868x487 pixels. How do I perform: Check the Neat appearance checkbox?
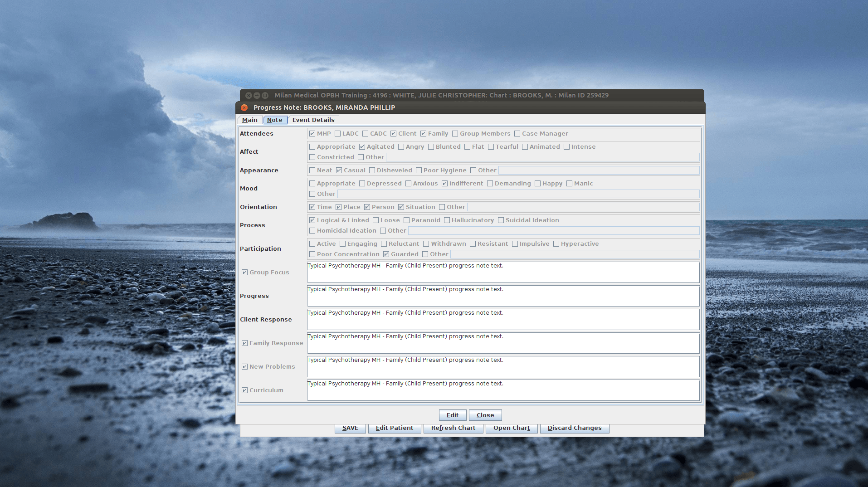pos(312,170)
